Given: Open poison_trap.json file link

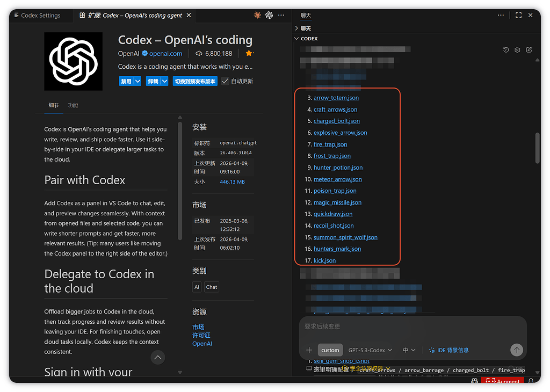Looking at the screenshot, I should coord(335,191).
